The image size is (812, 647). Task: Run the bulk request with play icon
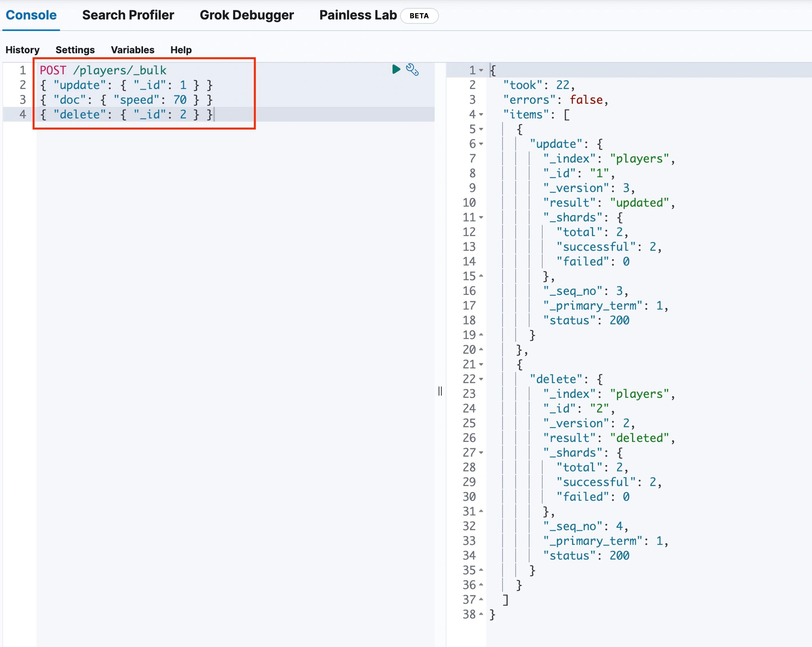click(396, 70)
